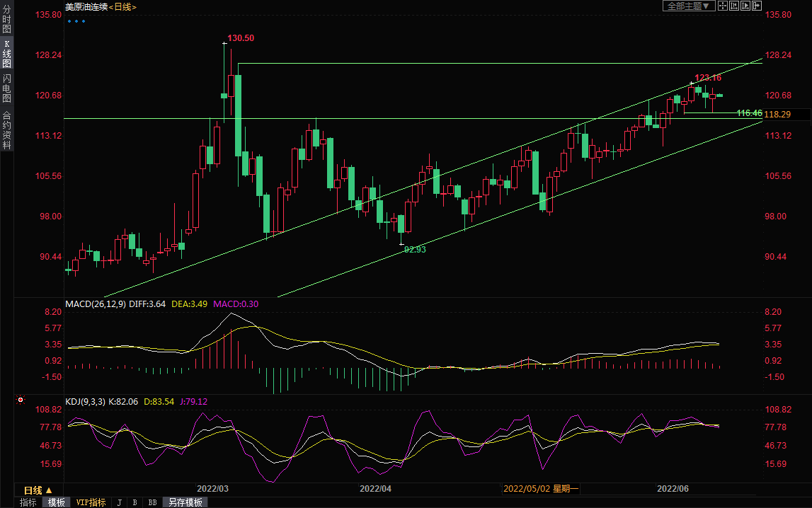The height and width of the screenshot is (508, 812).
Task: Click the crosshair cursor icon
Action: (x=723, y=6)
